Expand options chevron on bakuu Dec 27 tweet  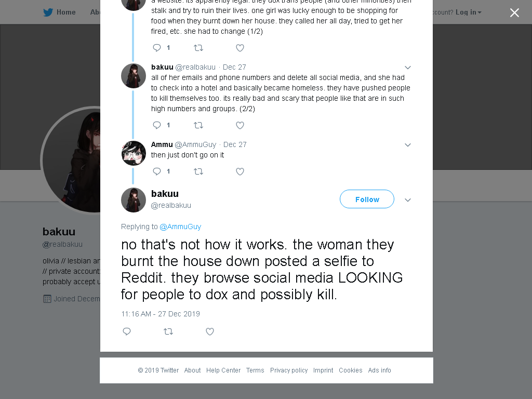[x=408, y=68]
